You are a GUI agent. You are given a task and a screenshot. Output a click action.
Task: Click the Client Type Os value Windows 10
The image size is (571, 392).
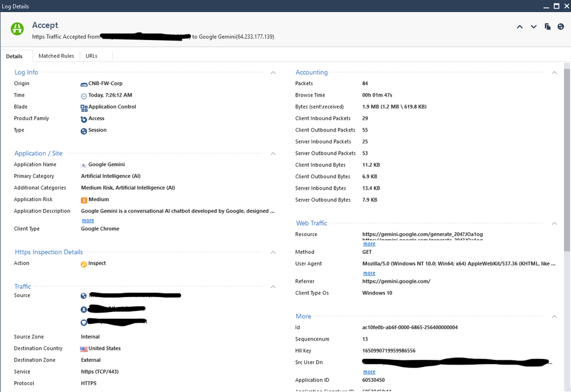pyautogui.click(x=377, y=293)
